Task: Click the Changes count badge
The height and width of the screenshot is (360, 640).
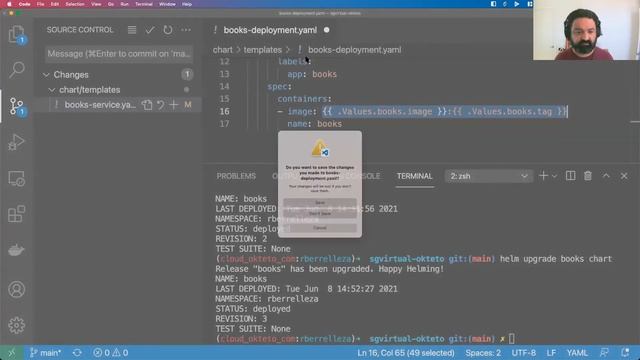Action: 187,74
